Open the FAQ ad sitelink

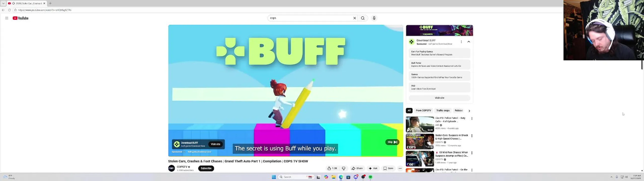(x=439, y=87)
